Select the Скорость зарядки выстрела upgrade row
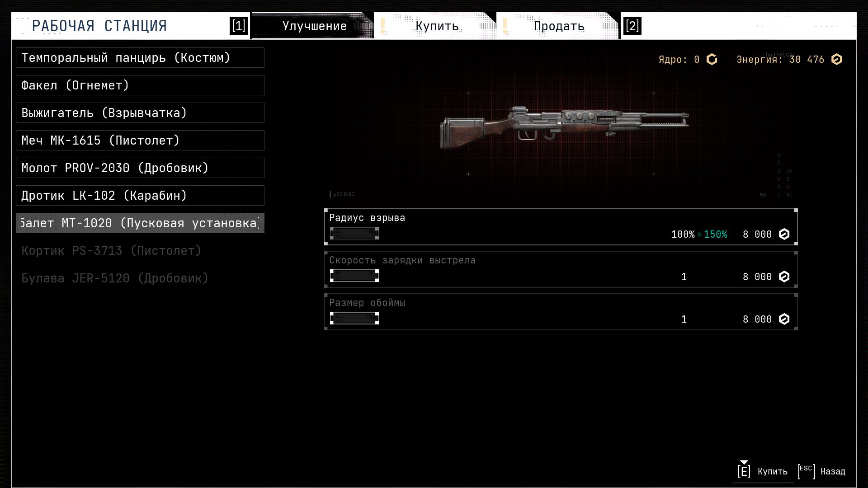 (561, 269)
